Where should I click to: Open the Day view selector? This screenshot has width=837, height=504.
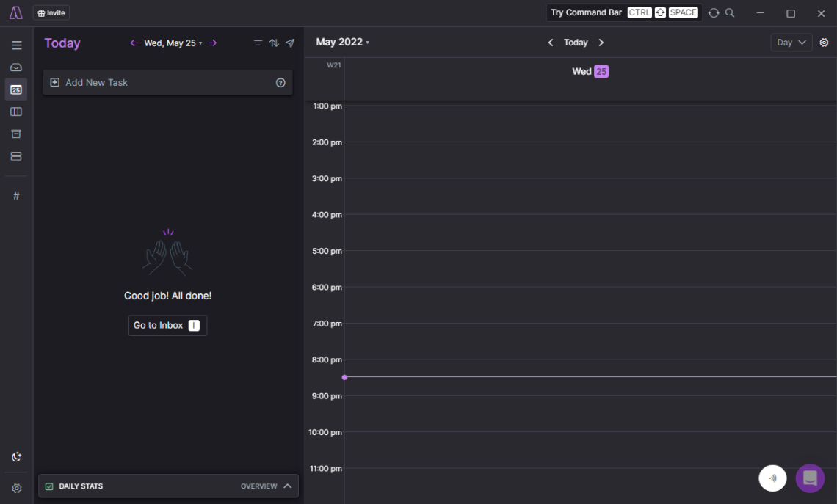click(x=791, y=42)
